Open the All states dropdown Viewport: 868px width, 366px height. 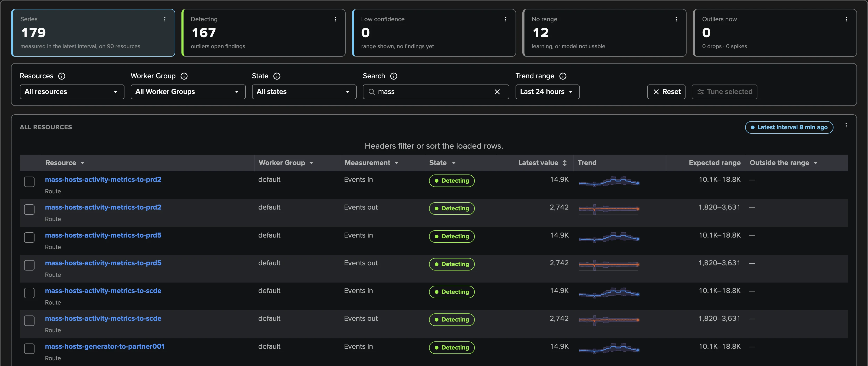click(304, 92)
